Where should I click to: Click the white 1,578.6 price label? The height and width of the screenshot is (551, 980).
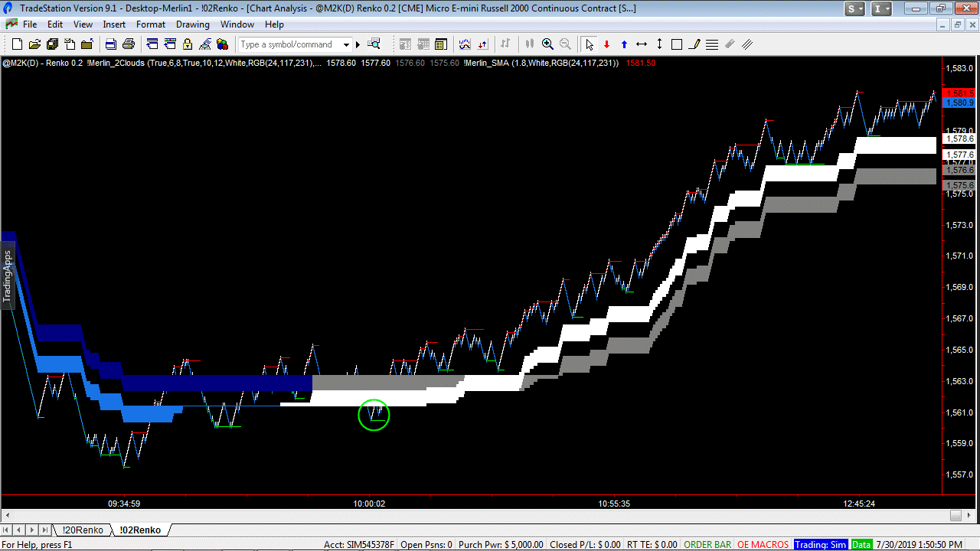[960, 139]
